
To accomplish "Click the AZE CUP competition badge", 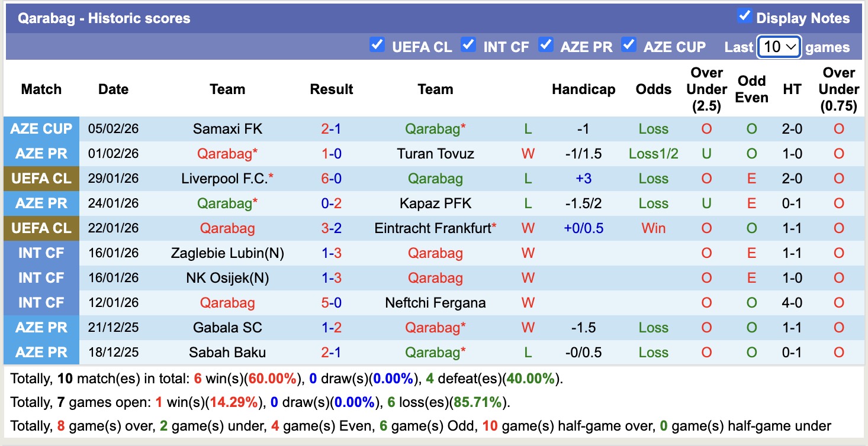I will [x=41, y=128].
